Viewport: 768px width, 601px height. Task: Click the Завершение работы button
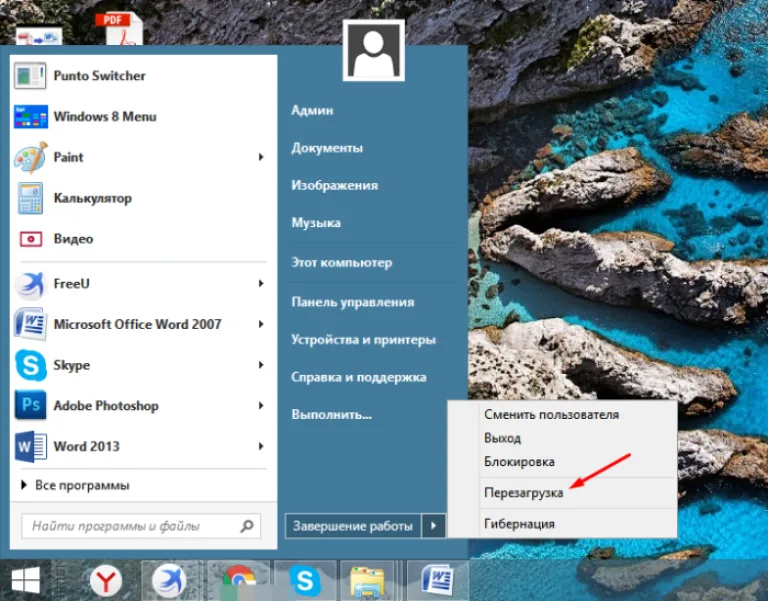[x=353, y=526]
